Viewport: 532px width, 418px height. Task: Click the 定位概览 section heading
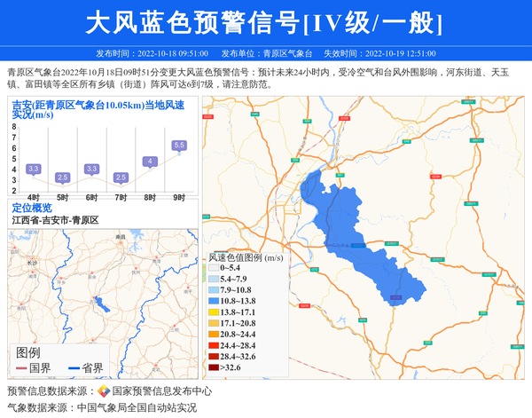pos(32,208)
